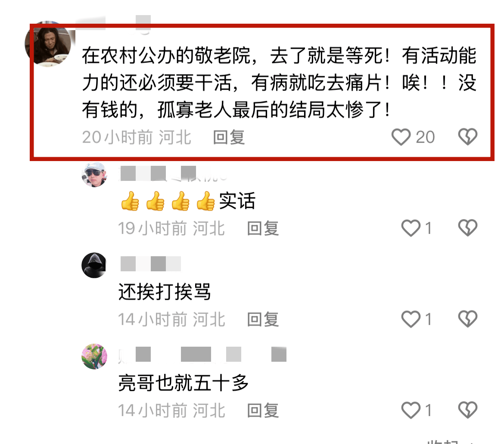Like the 实话 thumbs-up reply
The width and height of the screenshot is (504, 444).
pos(411,228)
